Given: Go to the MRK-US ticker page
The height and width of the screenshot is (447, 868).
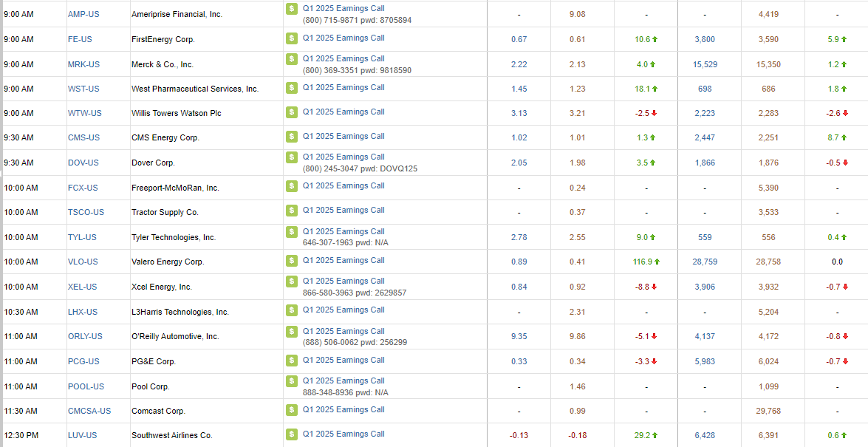Looking at the screenshot, I should (x=84, y=64).
